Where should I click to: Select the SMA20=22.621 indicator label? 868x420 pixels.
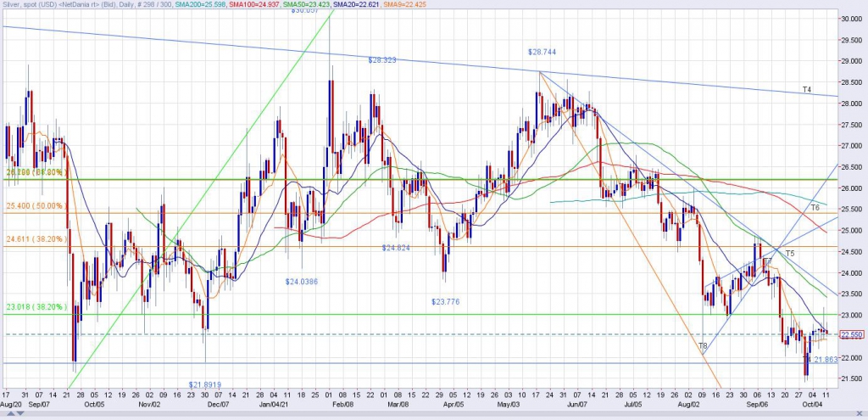(x=356, y=4)
